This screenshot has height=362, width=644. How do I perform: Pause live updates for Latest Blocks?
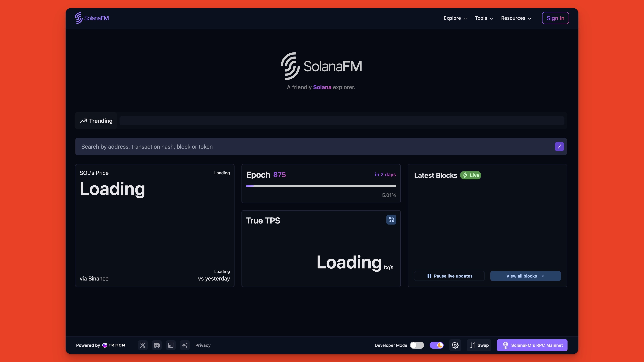(449, 276)
